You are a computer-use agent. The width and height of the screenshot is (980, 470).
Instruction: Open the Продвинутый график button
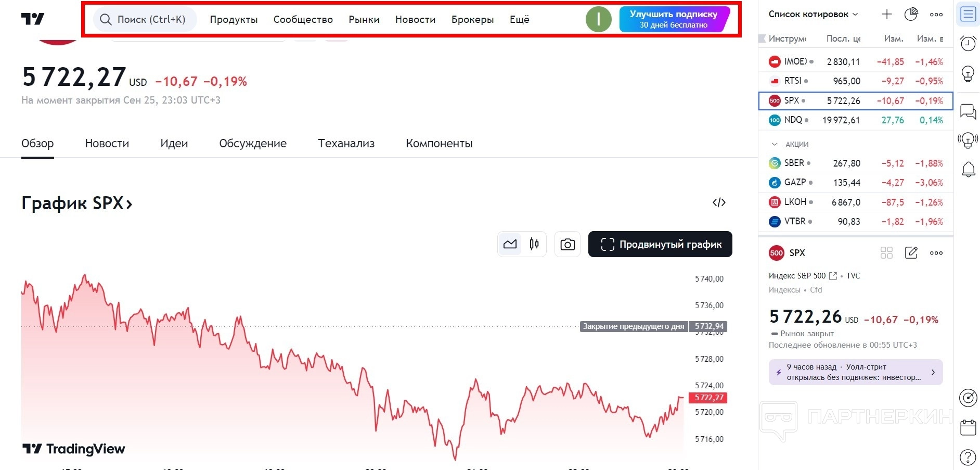660,244
